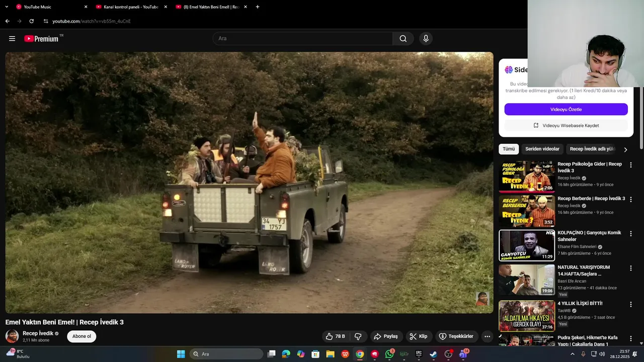Click the video player to pause

pos(249,183)
